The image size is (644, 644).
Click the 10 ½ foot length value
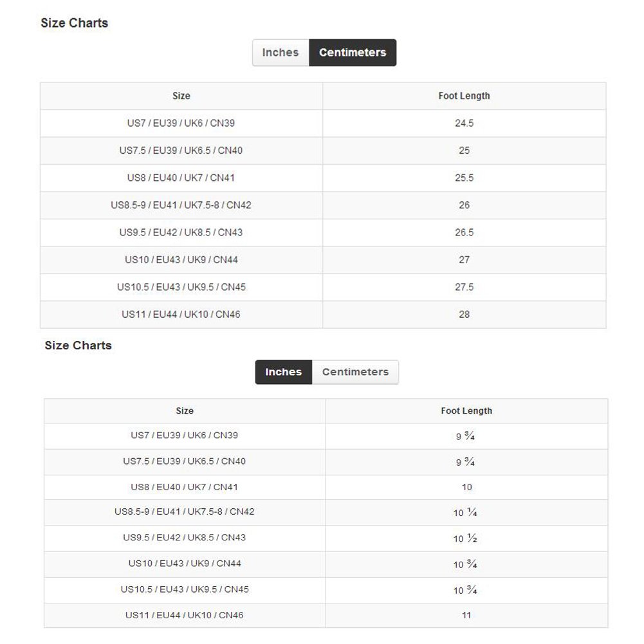pyautogui.click(x=465, y=538)
